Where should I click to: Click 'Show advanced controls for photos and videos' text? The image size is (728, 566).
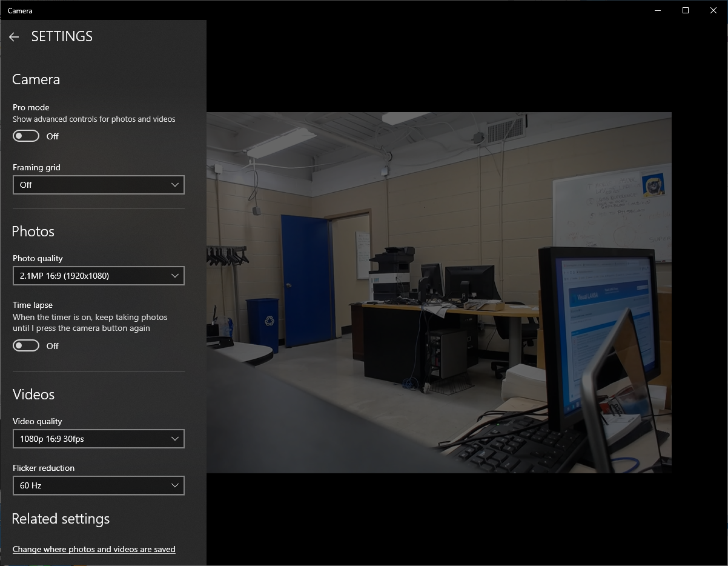(94, 119)
